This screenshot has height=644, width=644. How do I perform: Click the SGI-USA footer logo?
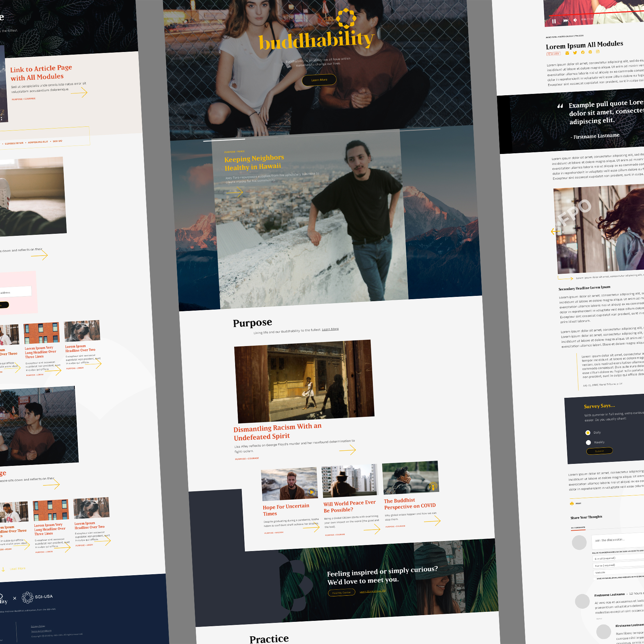click(x=37, y=597)
